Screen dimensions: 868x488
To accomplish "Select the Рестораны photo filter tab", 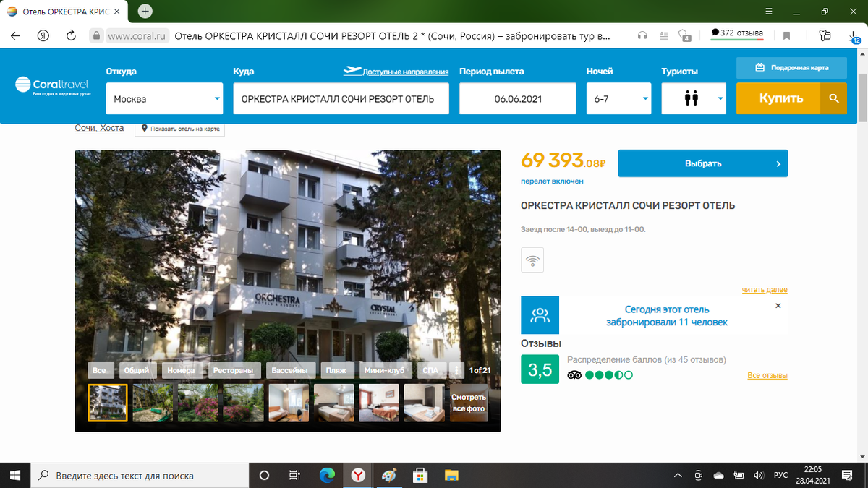I will click(x=233, y=370).
